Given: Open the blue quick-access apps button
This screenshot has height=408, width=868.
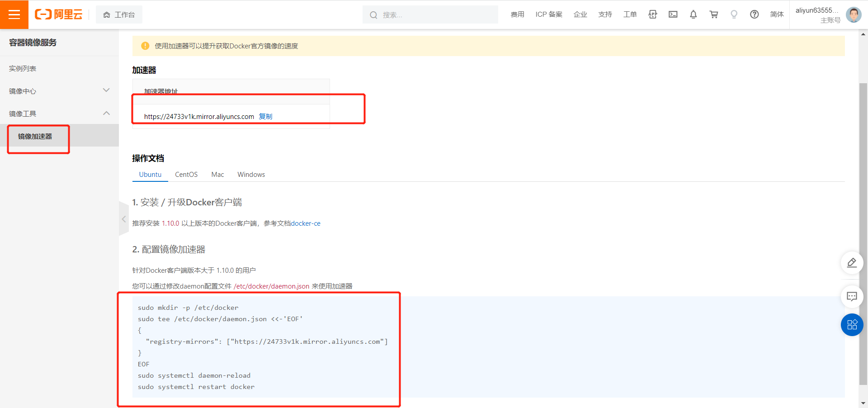Looking at the screenshot, I should point(852,325).
